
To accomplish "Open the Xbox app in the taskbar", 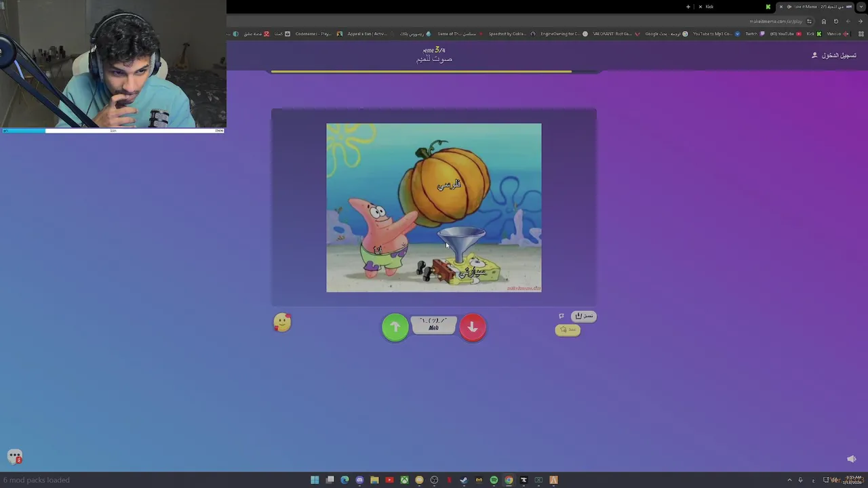I will [404, 480].
